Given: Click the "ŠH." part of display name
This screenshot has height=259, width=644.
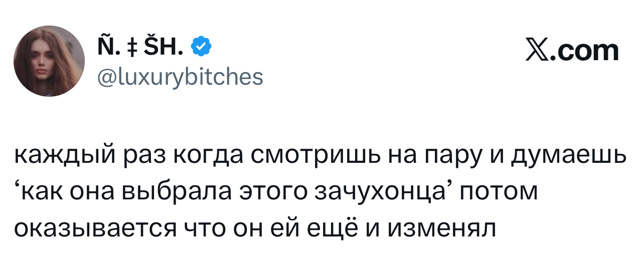Looking at the screenshot, I should pyautogui.click(x=163, y=48).
